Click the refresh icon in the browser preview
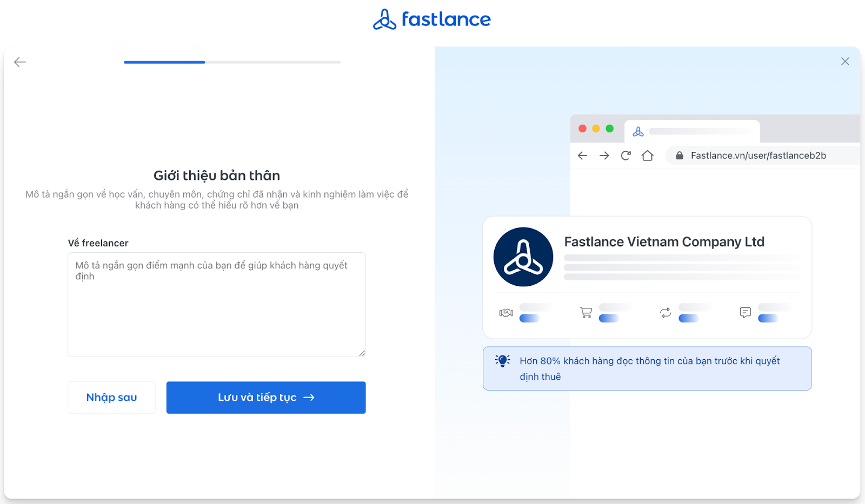 [626, 156]
